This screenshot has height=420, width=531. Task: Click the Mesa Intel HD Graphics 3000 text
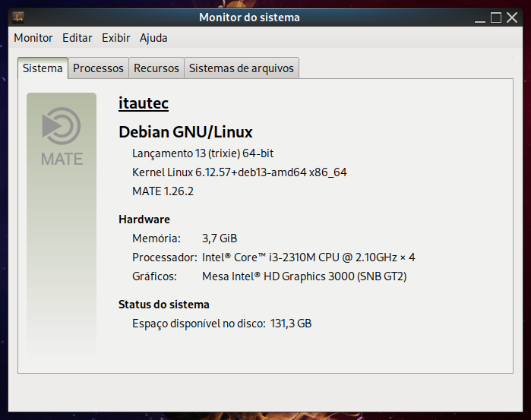(x=304, y=276)
